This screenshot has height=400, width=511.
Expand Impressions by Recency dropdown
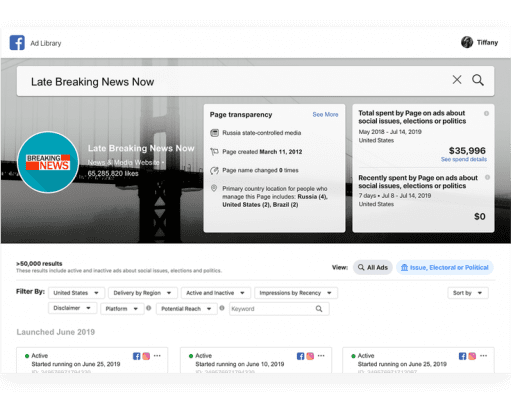(296, 293)
